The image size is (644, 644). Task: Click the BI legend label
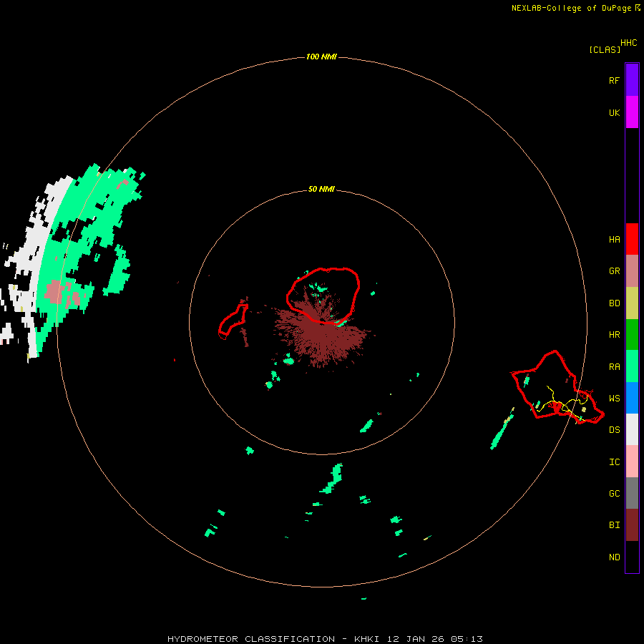(x=614, y=525)
